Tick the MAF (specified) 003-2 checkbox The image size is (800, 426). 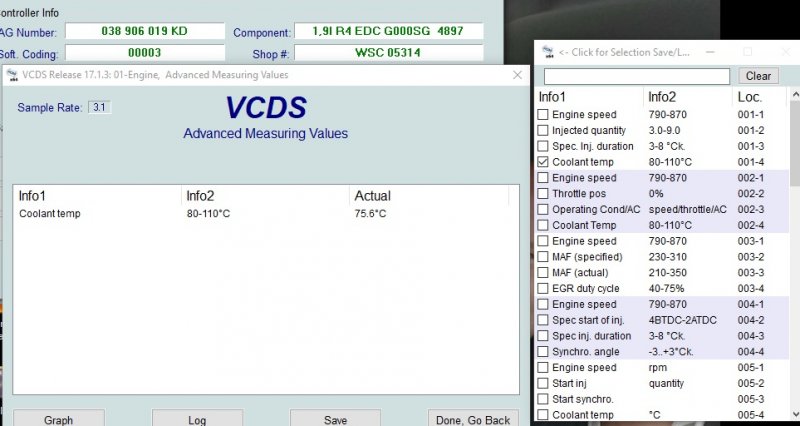543,257
